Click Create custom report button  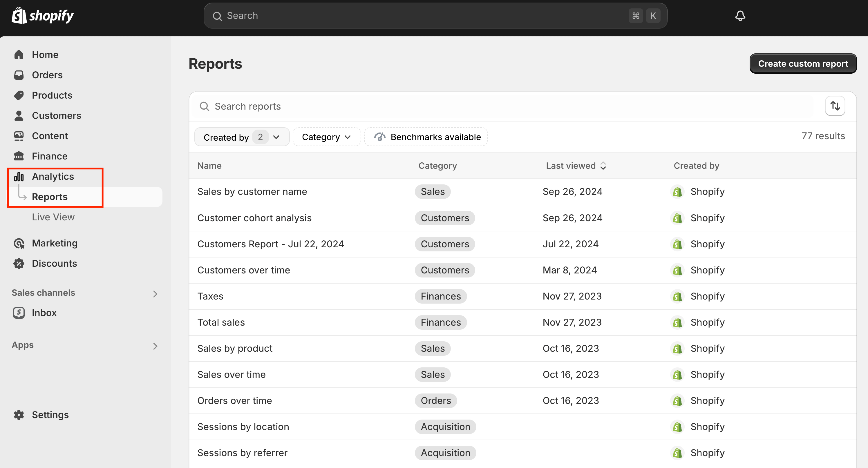(803, 64)
